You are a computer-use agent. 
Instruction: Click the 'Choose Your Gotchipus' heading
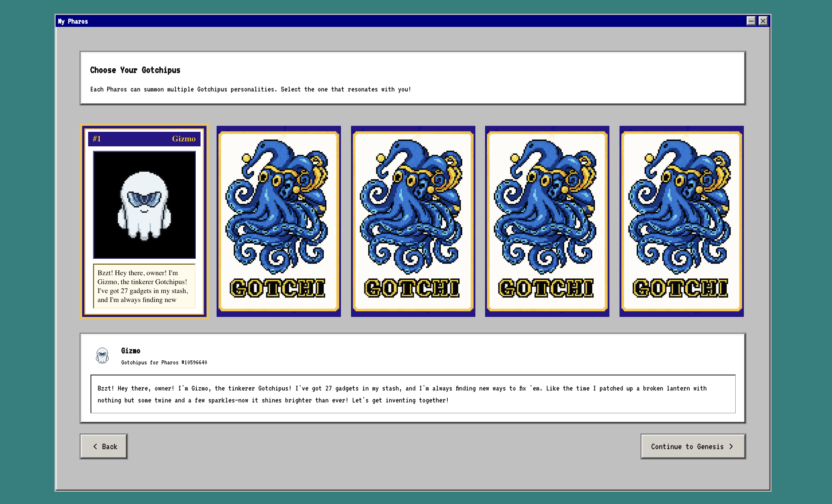coord(135,70)
